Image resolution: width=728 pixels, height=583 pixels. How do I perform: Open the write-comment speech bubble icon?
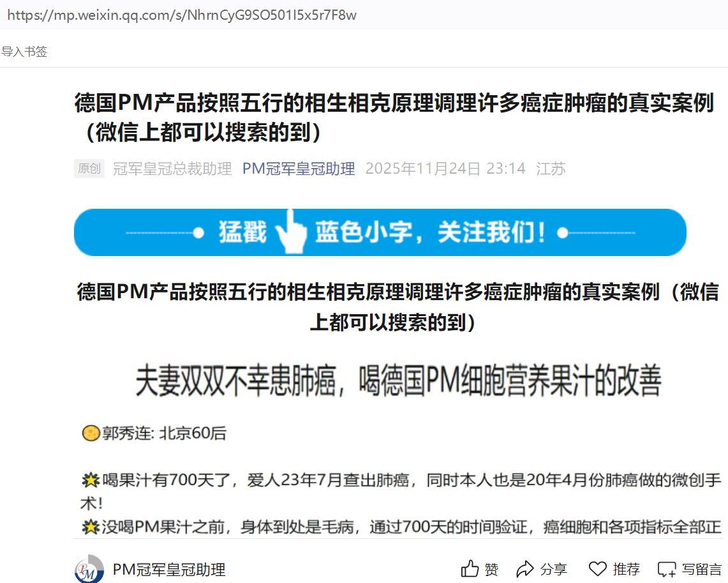667,569
